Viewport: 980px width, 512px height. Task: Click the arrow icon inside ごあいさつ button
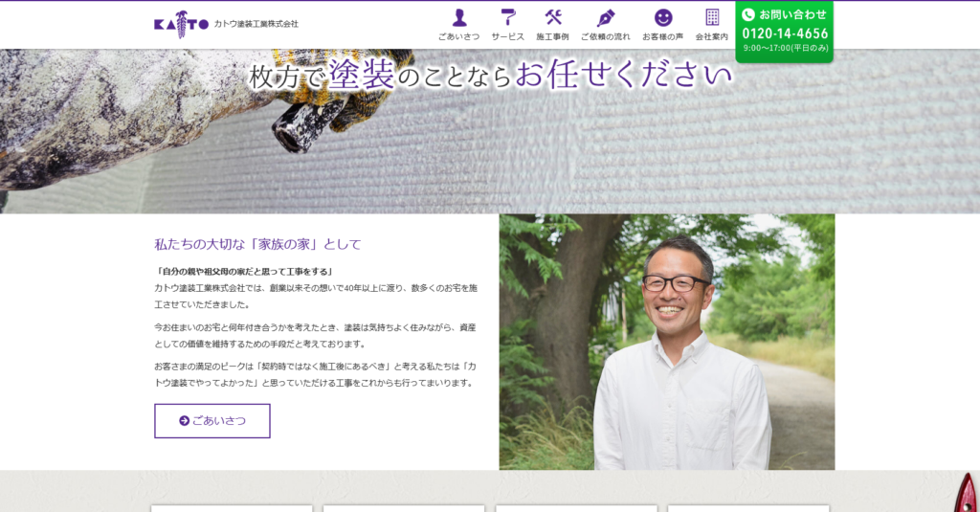coord(184,420)
